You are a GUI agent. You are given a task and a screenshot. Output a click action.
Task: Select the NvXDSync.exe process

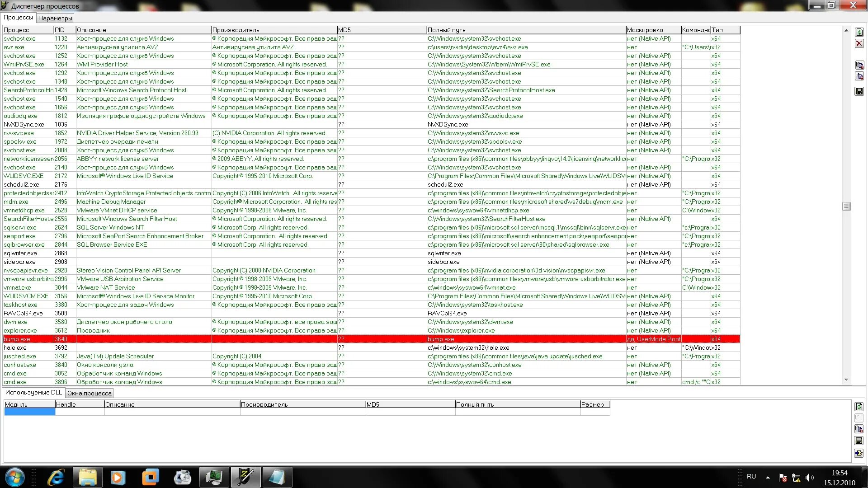pos(371,124)
